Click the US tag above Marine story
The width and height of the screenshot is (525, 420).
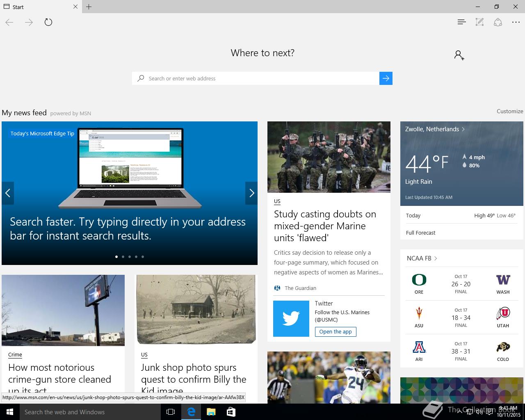click(277, 201)
